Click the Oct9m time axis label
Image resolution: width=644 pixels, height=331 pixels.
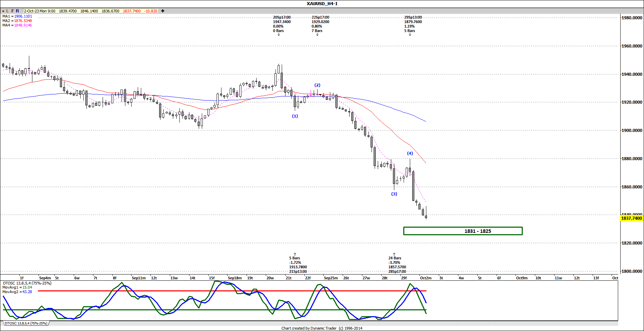(522, 278)
